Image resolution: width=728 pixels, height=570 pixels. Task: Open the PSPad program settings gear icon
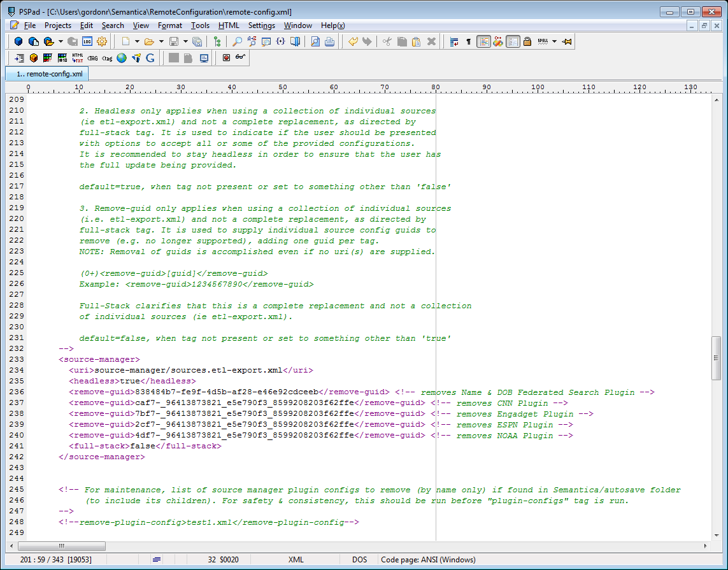click(103, 41)
